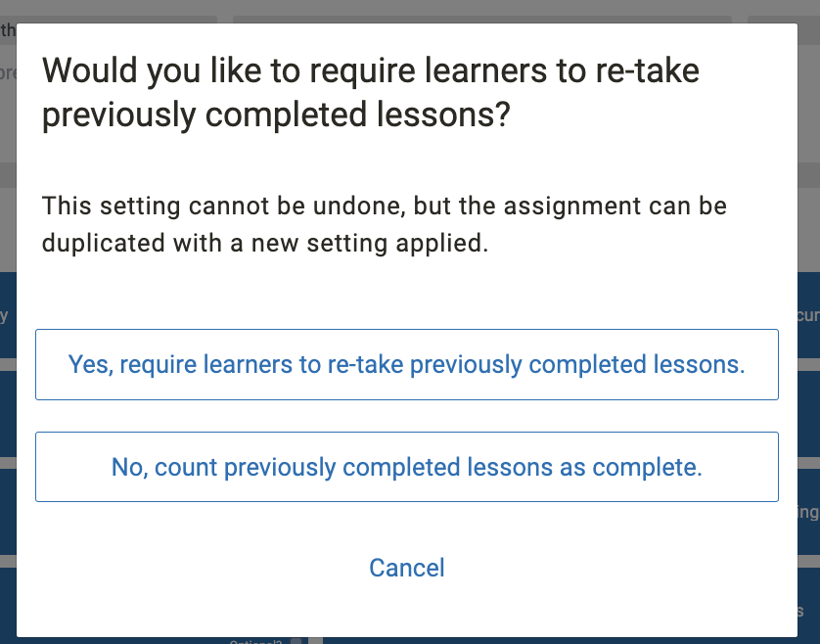Image resolution: width=820 pixels, height=644 pixels.
Task: Pick the first blue-outlined Yes answer button
Action: [x=407, y=365]
